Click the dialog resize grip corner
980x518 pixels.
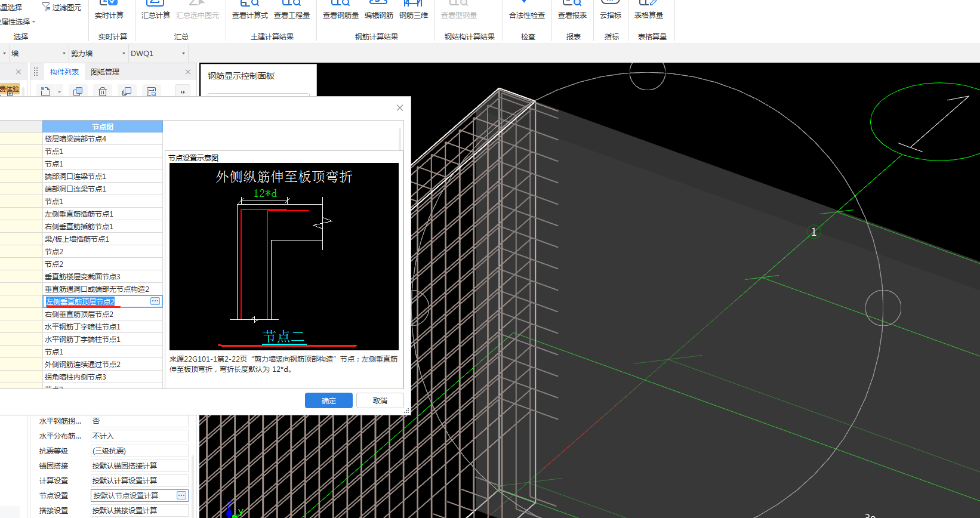[x=407, y=411]
